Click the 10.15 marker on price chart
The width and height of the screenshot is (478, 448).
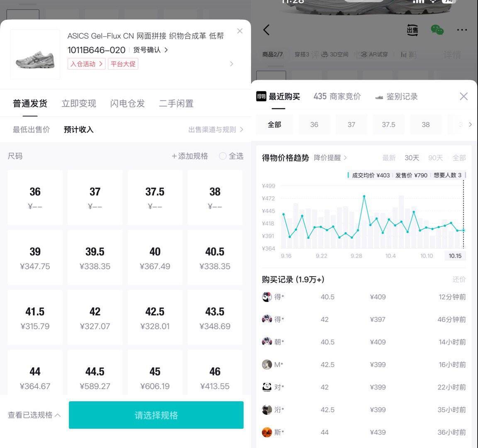455,256
